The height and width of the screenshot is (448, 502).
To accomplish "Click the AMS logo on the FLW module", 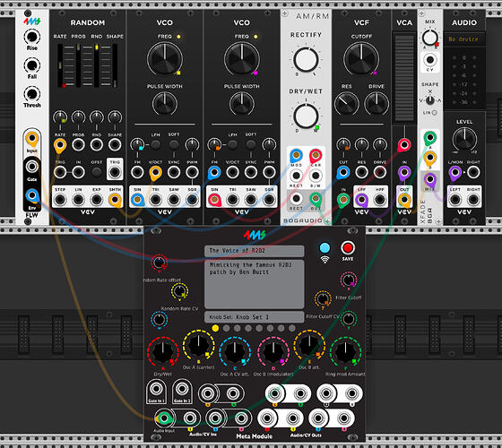I will click(x=31, y=22).
